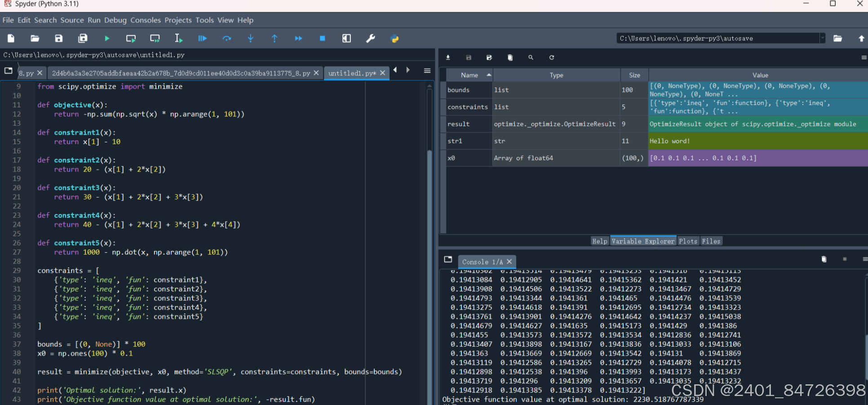Sort variables by the Size column

click(x=634, y=75)
